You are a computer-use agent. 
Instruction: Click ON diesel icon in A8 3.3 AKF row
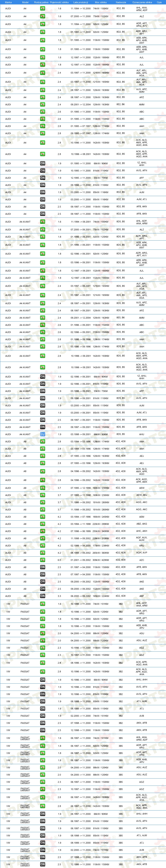coord(42,596)
